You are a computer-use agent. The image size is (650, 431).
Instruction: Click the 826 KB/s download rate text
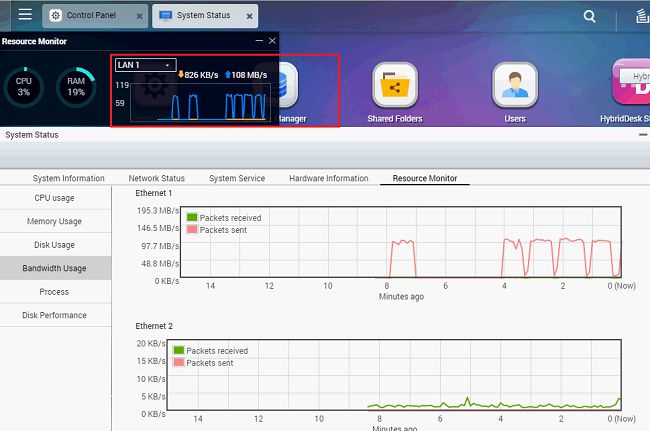(201, 75)
